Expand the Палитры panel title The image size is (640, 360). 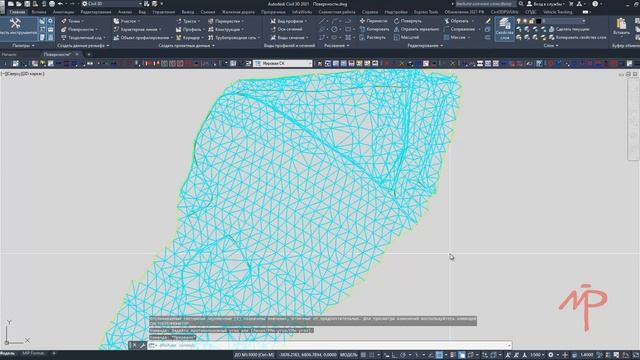pos(23,46)
